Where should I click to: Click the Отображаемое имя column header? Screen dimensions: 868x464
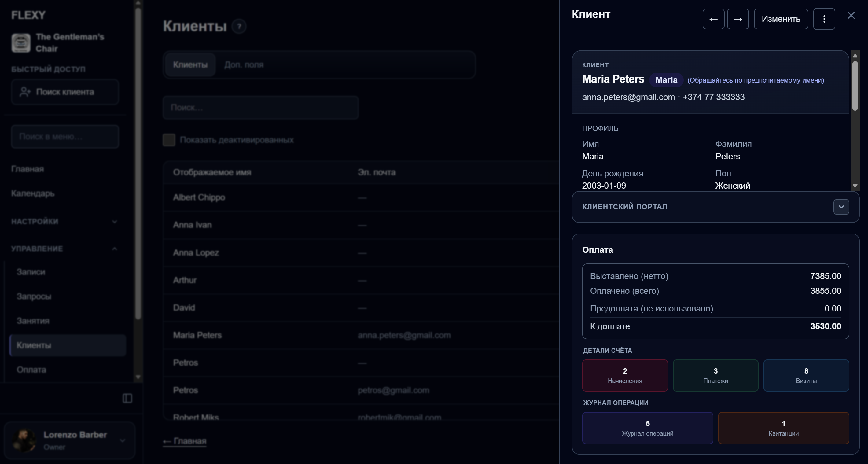212,172
